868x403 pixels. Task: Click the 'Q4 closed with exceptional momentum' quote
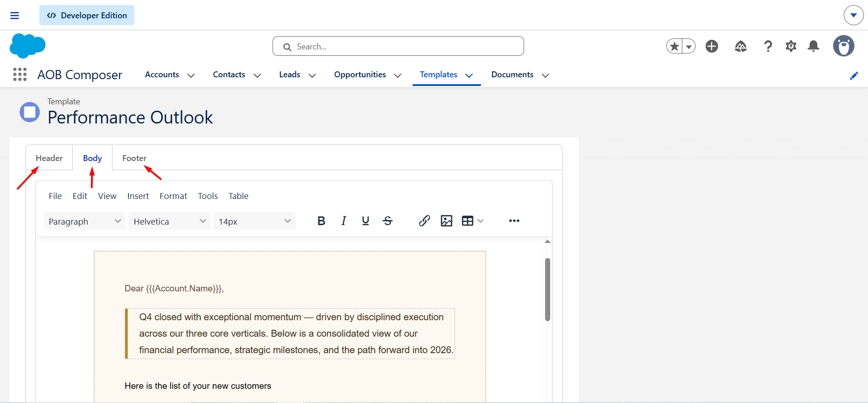291,333
